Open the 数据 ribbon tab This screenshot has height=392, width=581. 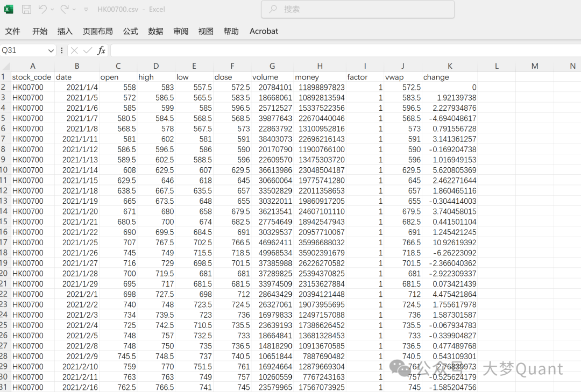(x=155, y=32)
